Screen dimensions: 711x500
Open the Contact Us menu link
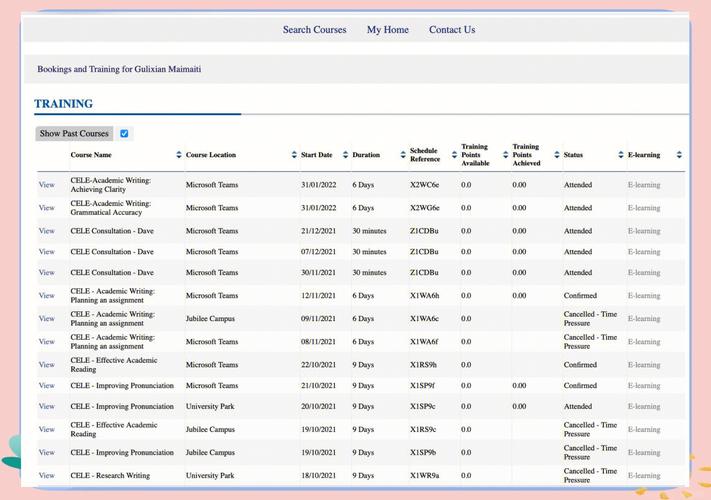click(452, 30)
